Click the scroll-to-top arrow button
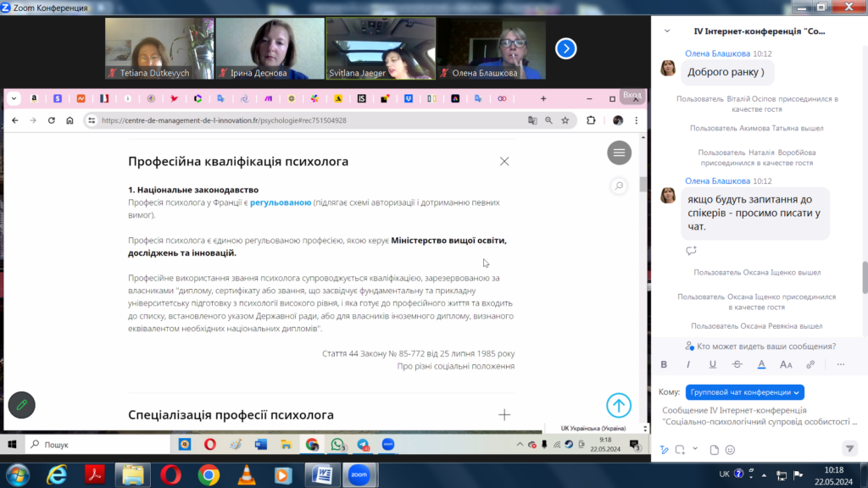868x488 pixels. click(619, 406)
